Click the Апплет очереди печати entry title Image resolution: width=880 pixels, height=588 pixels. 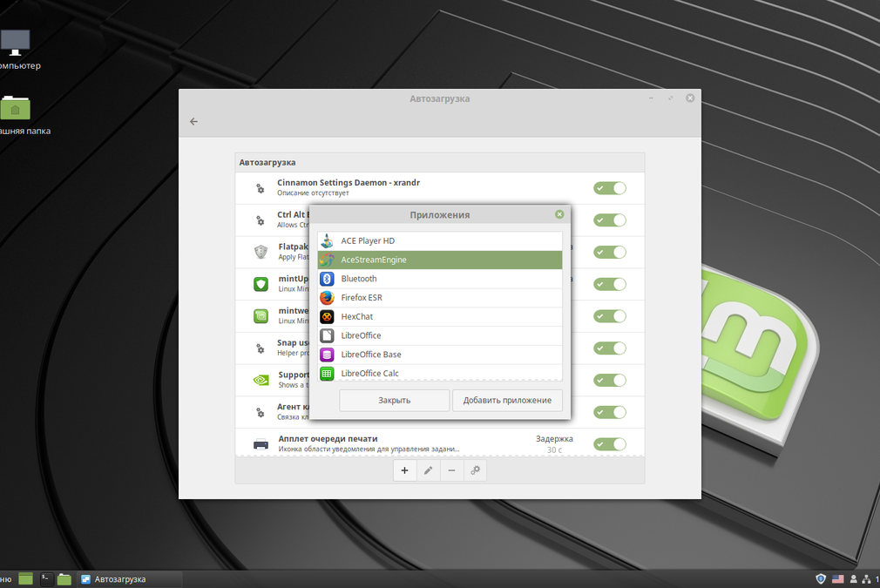pyautogui.click(x=328, y=439)
